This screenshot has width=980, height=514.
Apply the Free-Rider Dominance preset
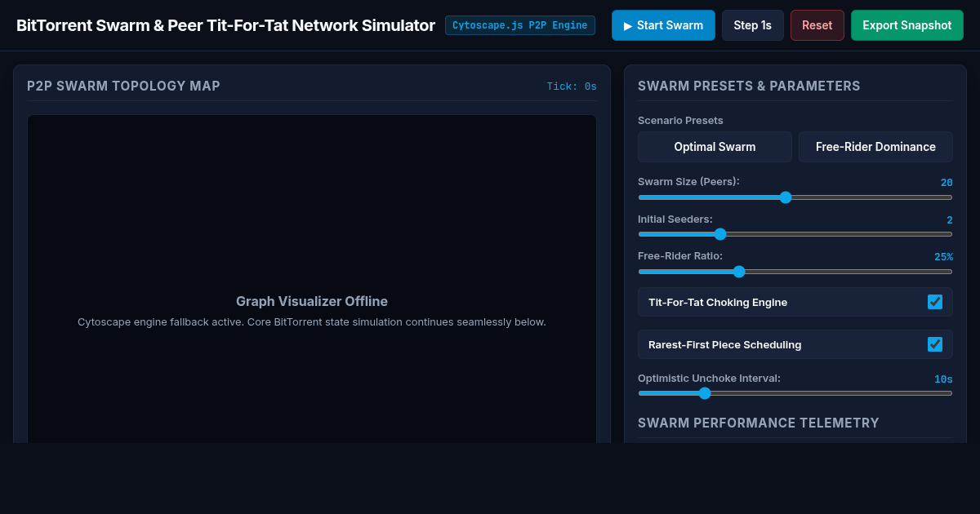875,147
